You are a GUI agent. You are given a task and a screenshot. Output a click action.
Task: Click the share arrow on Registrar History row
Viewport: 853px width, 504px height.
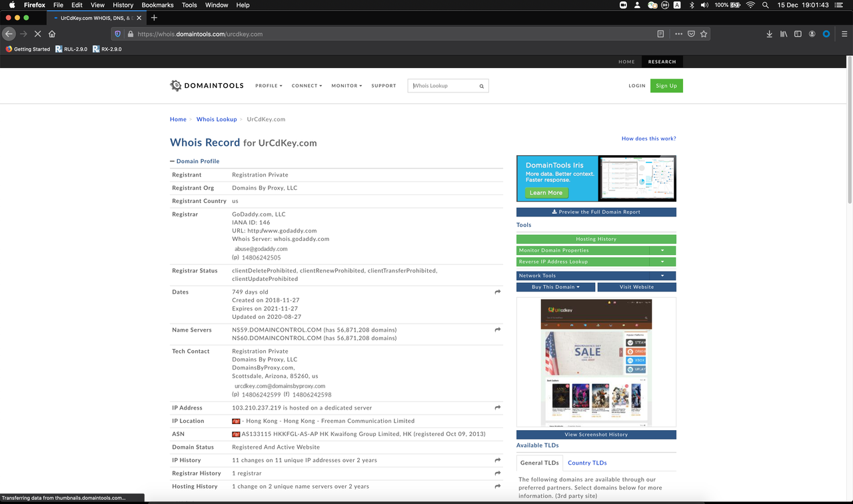click(x=498, y=473)
